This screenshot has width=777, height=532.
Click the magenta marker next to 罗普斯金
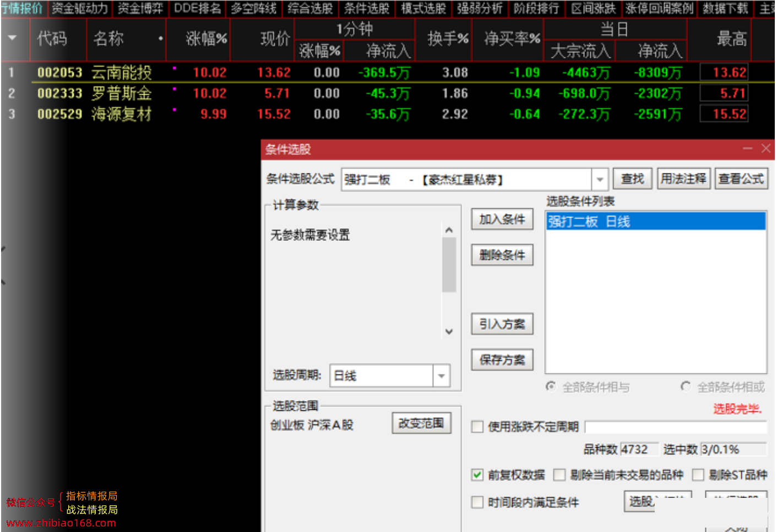[175, 89]
